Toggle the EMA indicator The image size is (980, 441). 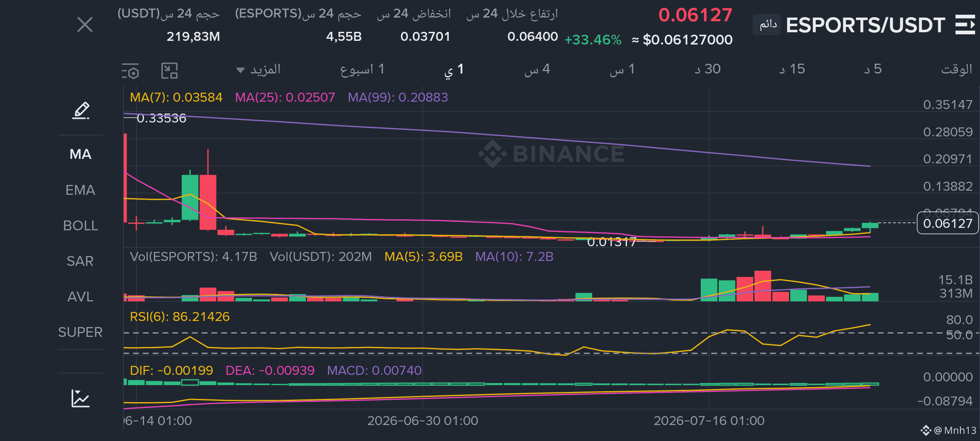[x=80, y=190]
